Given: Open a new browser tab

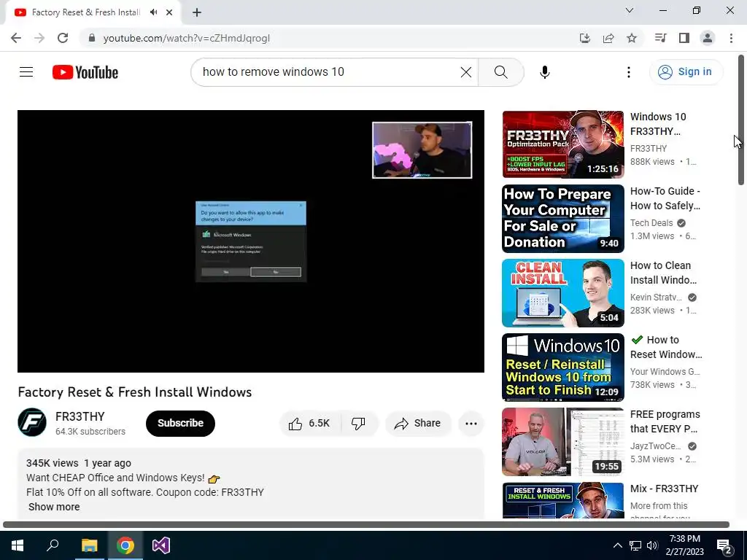Looking at the screenshot, I should pyautogui.click(x=197, y=12).
